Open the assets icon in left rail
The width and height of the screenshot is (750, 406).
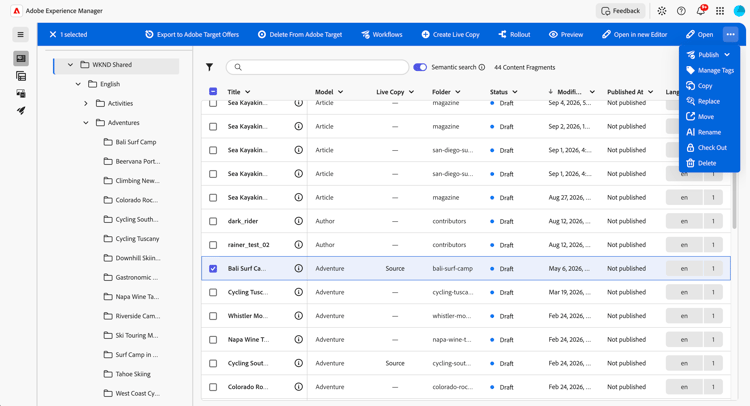(21, 93)
